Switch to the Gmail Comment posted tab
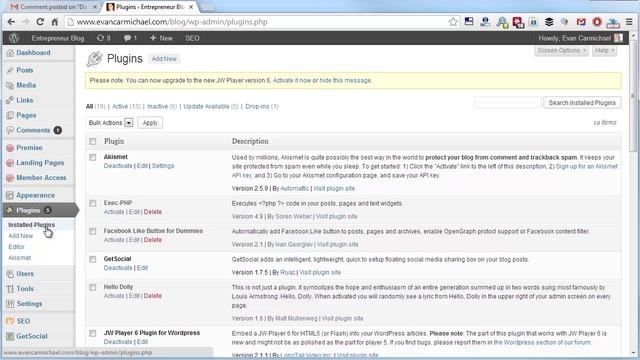Viewport: 640px width, 360px height. 53,7
